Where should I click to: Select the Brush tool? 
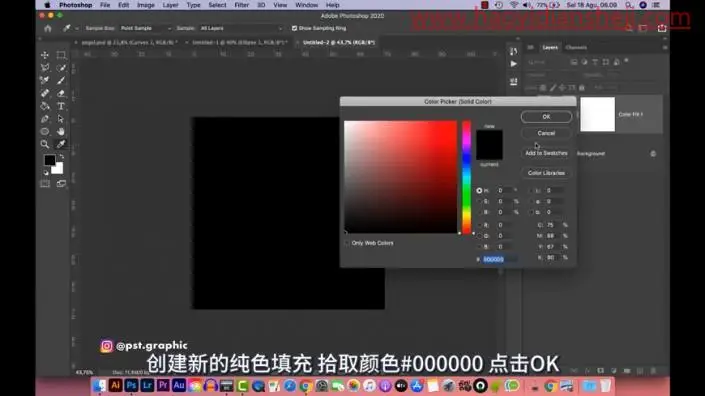point(61,80)
